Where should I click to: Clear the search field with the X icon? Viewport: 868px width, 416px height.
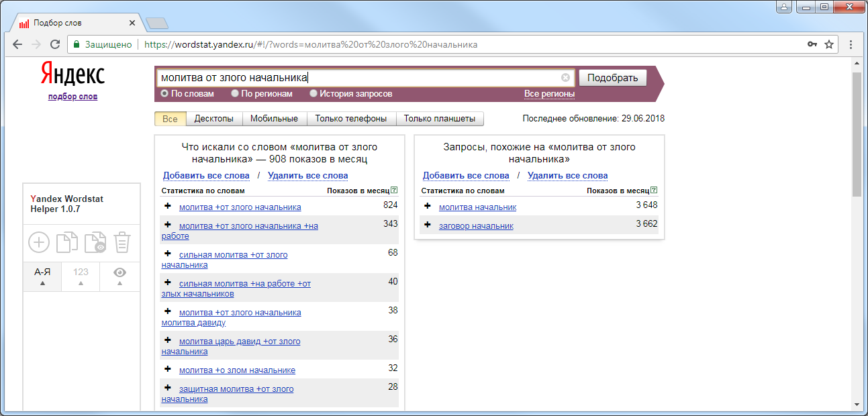(x=565, y=77)
